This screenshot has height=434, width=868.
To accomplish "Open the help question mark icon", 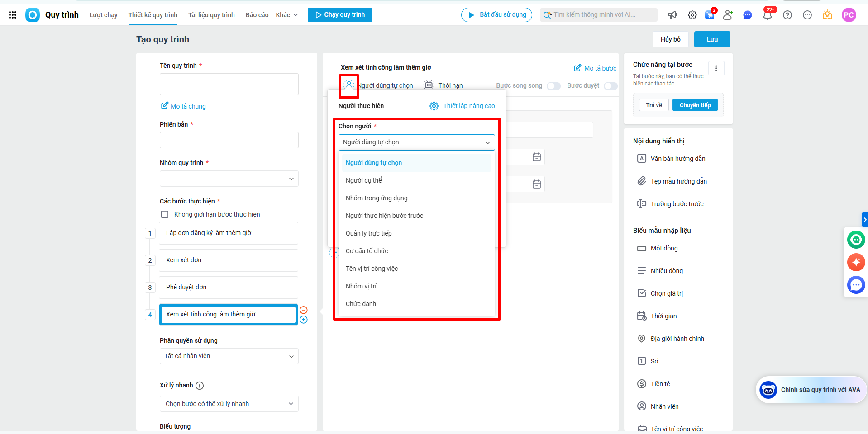I will pyautogui.click(x=787, y=15).
